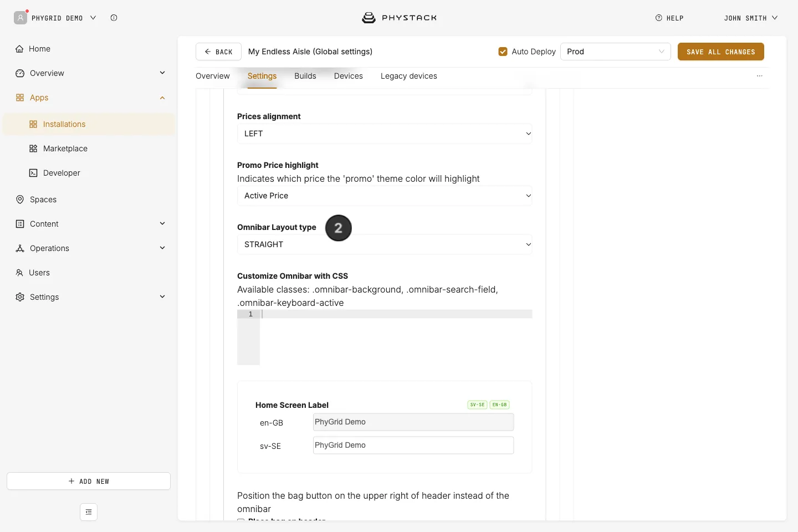Click the Marketplace icon
The width and height of the screenshot is (798, 532).
33,149
